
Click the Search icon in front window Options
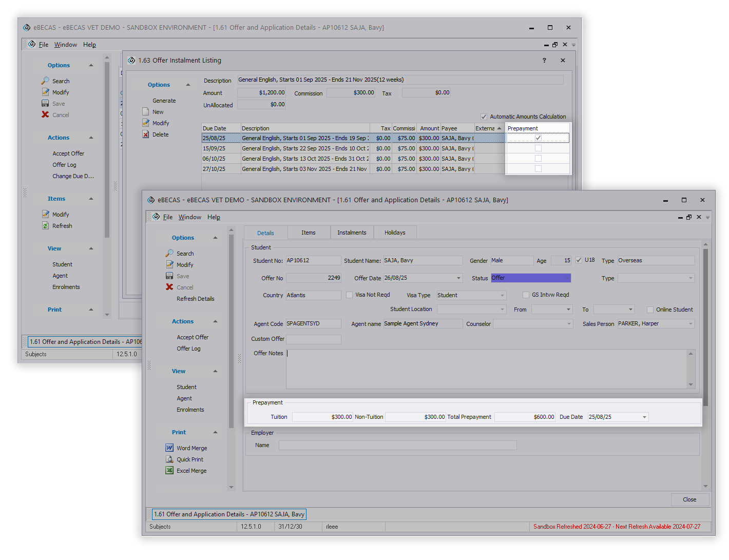(169, 254)
